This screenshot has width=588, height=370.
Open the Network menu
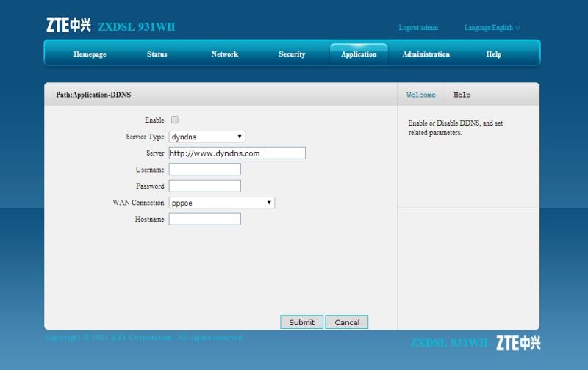[225, 54]
